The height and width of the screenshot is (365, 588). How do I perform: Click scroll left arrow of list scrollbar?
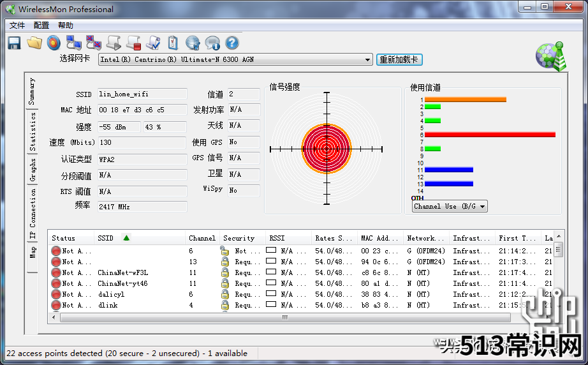(54, 318)
